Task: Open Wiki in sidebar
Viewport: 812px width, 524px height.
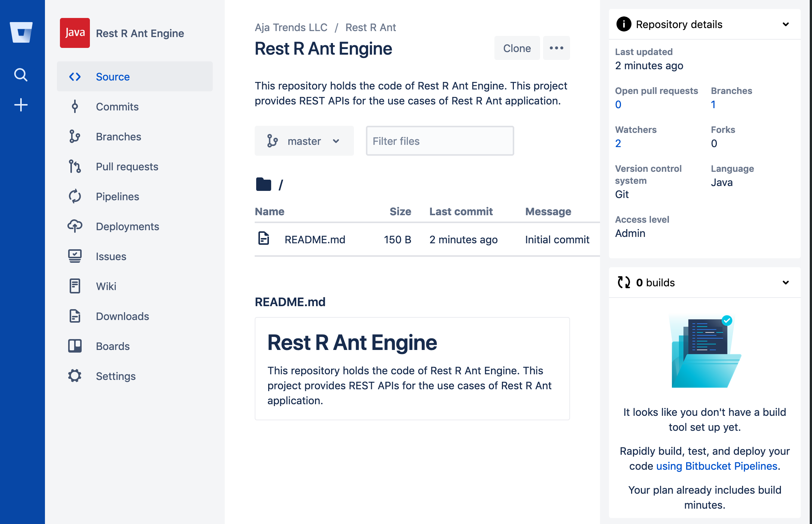Action: pos(135,286)
